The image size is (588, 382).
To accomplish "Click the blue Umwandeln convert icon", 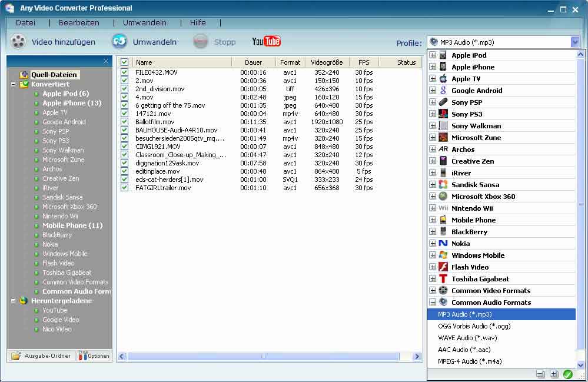I will click(119, 41).
